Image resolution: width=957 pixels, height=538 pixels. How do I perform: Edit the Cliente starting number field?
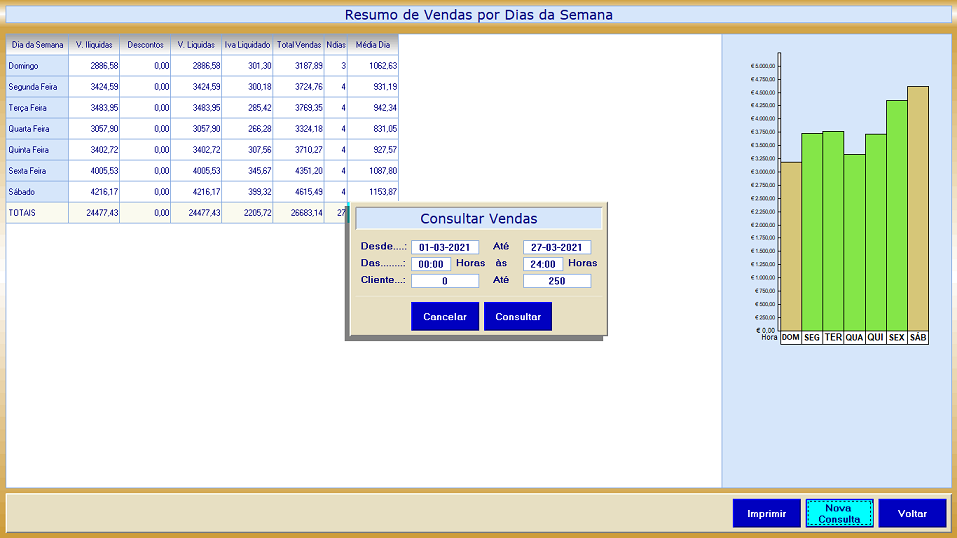(445, 281)
